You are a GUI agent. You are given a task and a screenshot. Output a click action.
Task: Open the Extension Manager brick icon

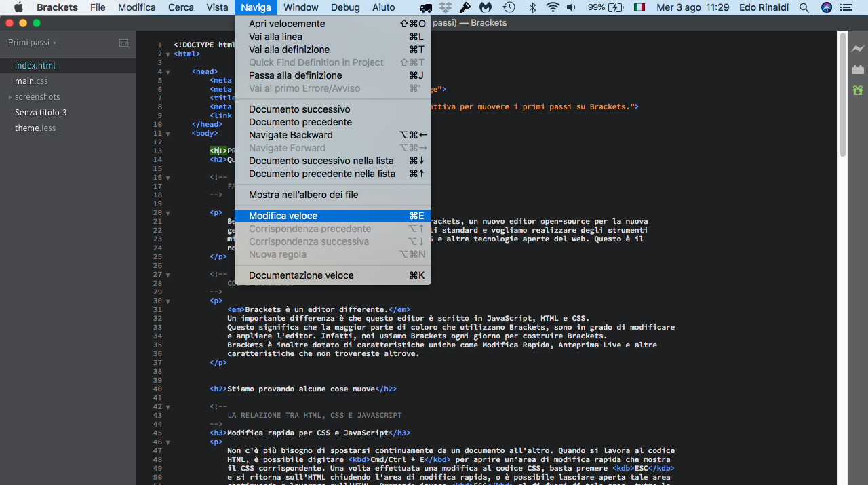(858, 69)
